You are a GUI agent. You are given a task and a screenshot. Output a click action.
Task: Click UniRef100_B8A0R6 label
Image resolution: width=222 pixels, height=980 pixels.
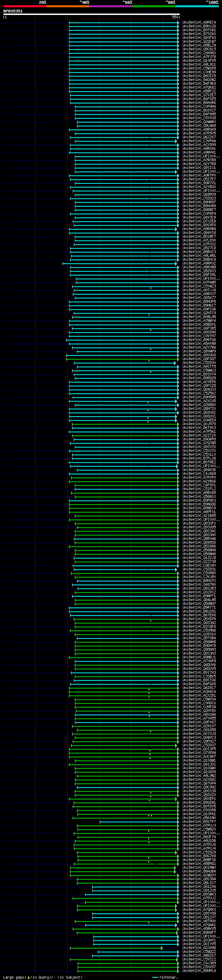(x=199, y=103)
